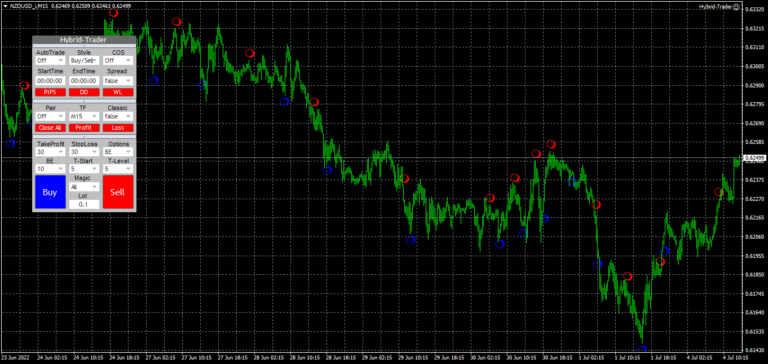Screen dimensions: 768x364
Task: Click the 28 Jun 10:15 time label
Action: [x=304, y=358]
